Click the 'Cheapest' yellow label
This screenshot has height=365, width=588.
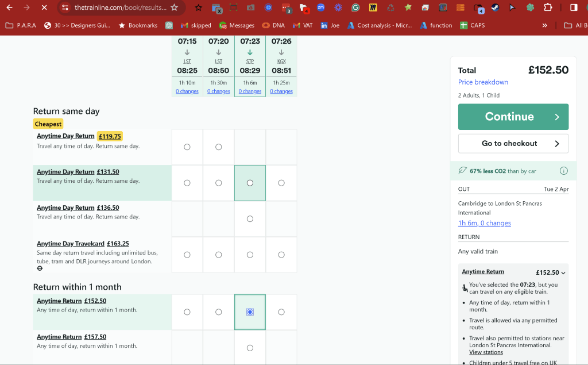pos(48,124)
